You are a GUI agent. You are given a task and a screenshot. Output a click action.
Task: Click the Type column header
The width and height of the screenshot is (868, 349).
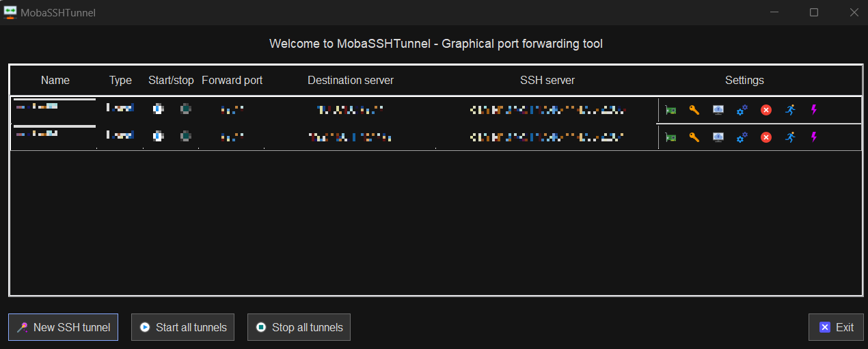120,80
